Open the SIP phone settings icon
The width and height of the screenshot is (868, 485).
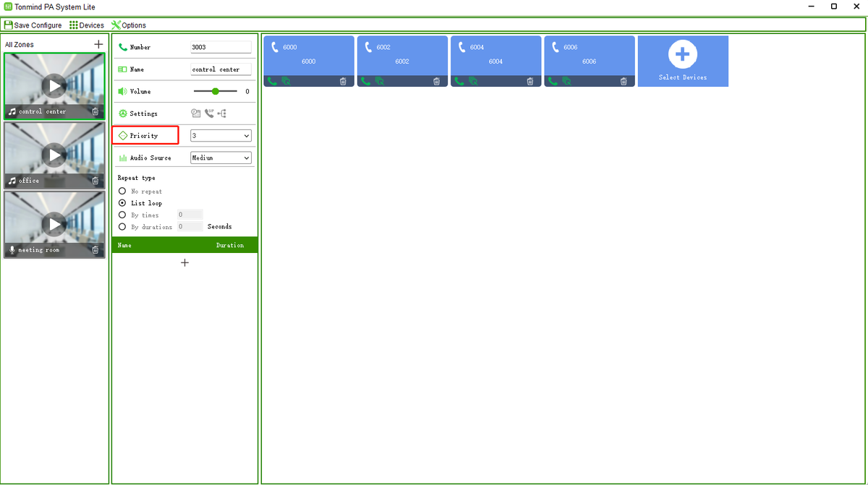tap(209, 113)
